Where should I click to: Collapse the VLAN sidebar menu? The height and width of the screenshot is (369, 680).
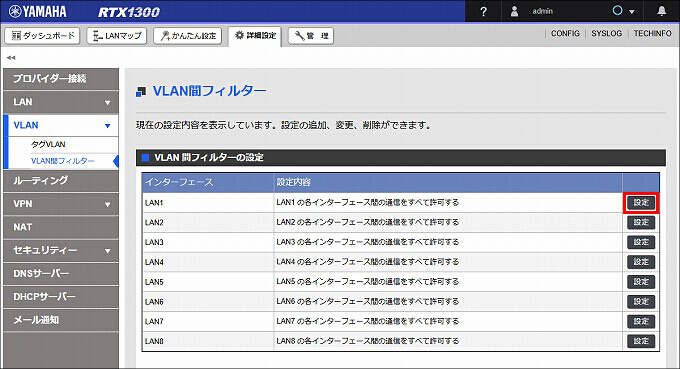pos(61,125)
